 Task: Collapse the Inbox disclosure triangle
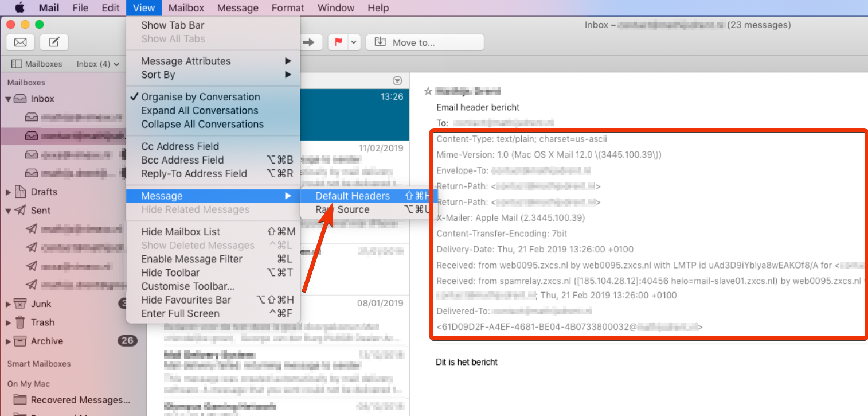(x=9, y=99)
